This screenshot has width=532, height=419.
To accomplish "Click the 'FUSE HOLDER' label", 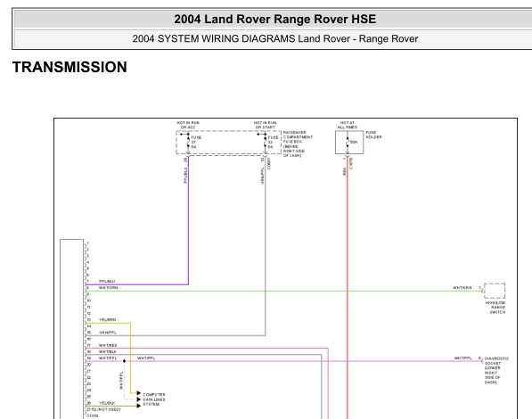I will coord(373,135).
